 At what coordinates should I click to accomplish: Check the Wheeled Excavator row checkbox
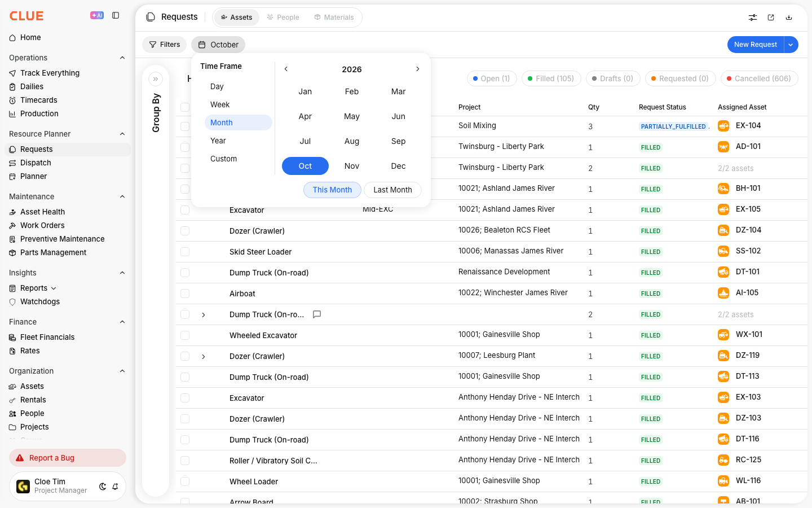tap(185, 335)
